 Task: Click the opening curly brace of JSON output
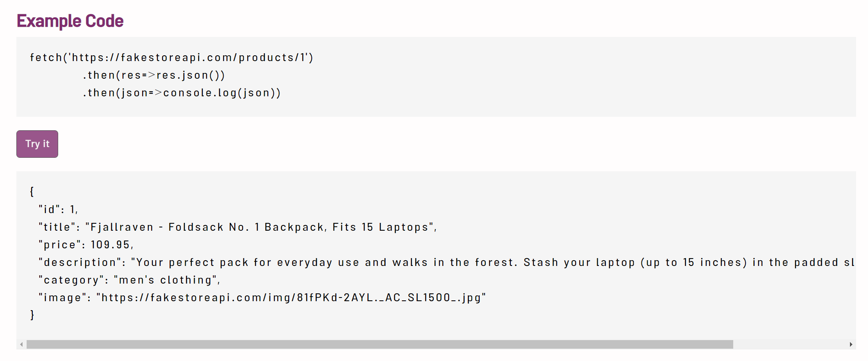[x=32, y=191]
